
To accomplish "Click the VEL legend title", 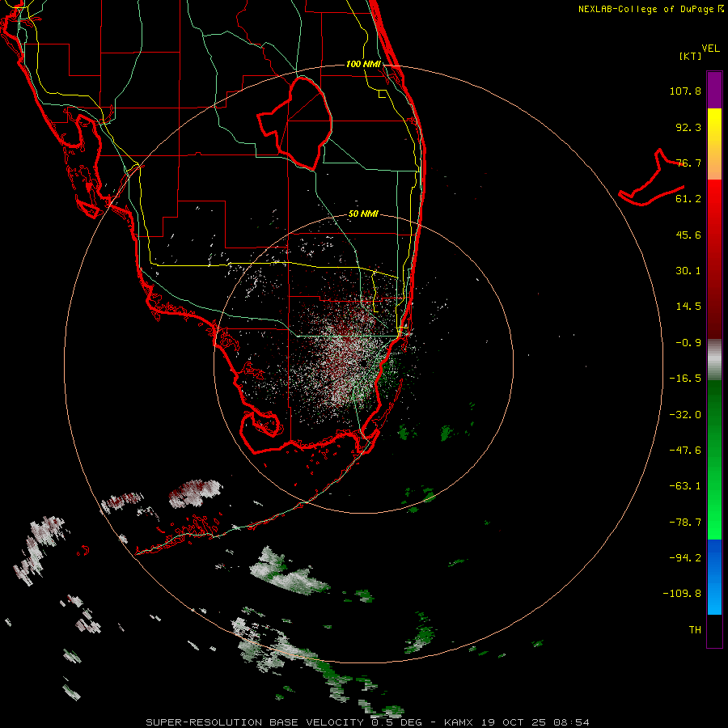I will coord(710,49).
